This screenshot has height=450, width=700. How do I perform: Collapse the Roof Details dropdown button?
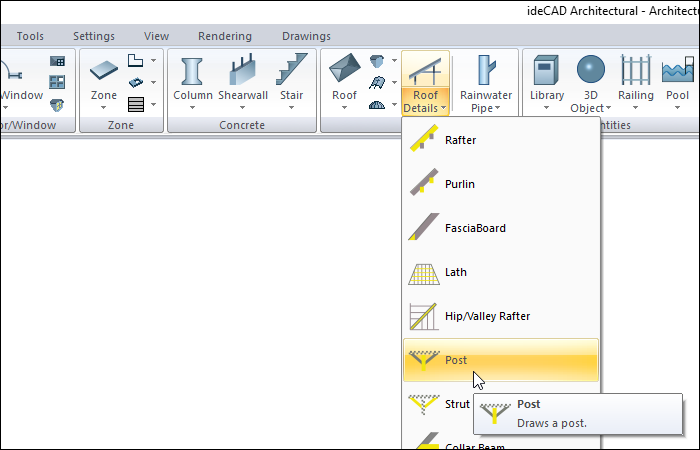pyautogui.click(x=425, y=82)
